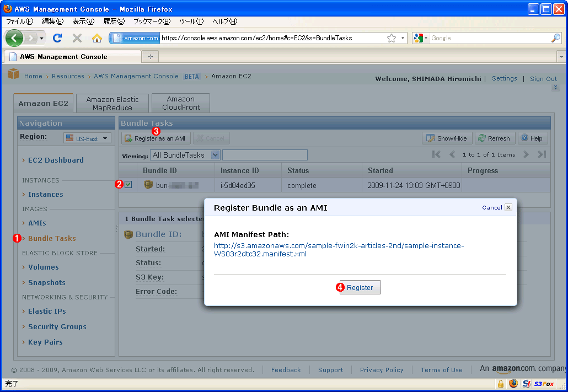The image size is (568, 392).
Task: Close the Register Bundle dialog with X
Action: click(508, 207)
